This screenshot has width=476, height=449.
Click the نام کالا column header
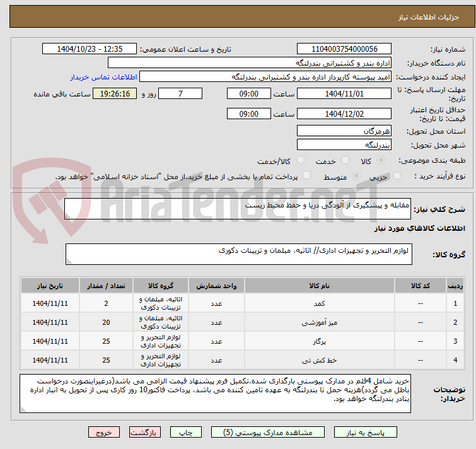point(320,286)
